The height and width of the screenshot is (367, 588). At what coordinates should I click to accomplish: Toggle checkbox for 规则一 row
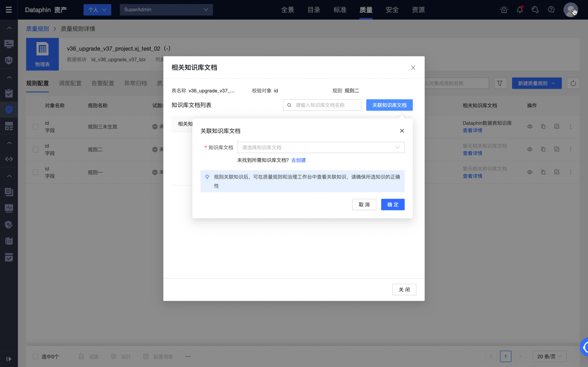tap(35, 172)
